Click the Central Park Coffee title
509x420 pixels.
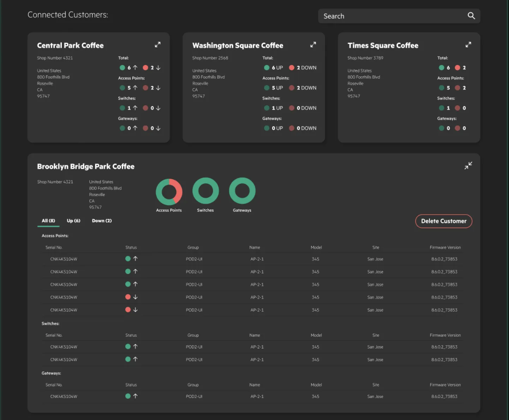tap(70, 46)
